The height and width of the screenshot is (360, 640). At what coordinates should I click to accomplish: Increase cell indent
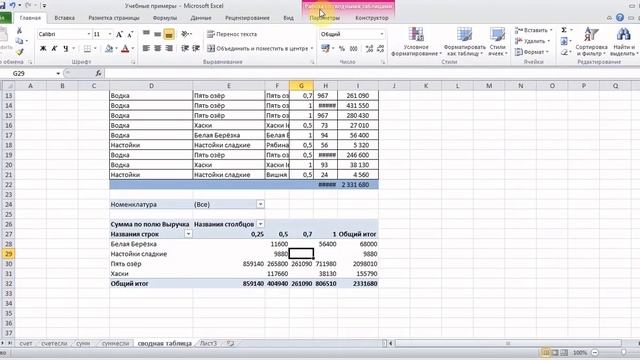tap(196, 49)
